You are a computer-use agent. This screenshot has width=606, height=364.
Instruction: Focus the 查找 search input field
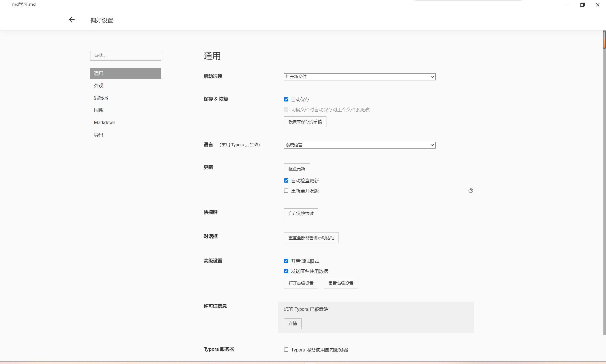point(125,56)
